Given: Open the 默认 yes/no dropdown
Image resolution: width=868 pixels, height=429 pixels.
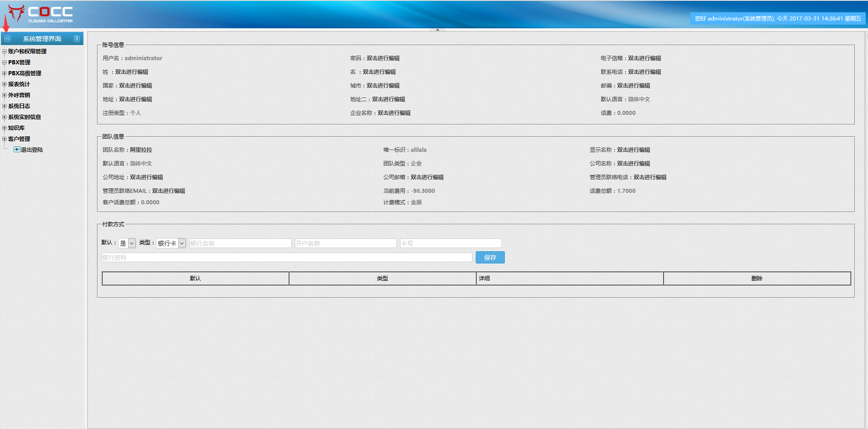Looking at the screenshot, I should click(127, 243).
